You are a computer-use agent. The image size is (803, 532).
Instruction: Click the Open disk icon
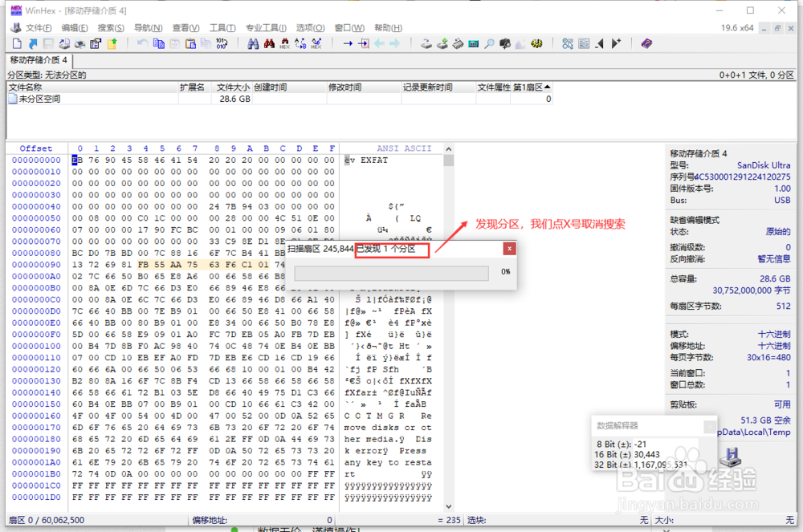point(426,43)
